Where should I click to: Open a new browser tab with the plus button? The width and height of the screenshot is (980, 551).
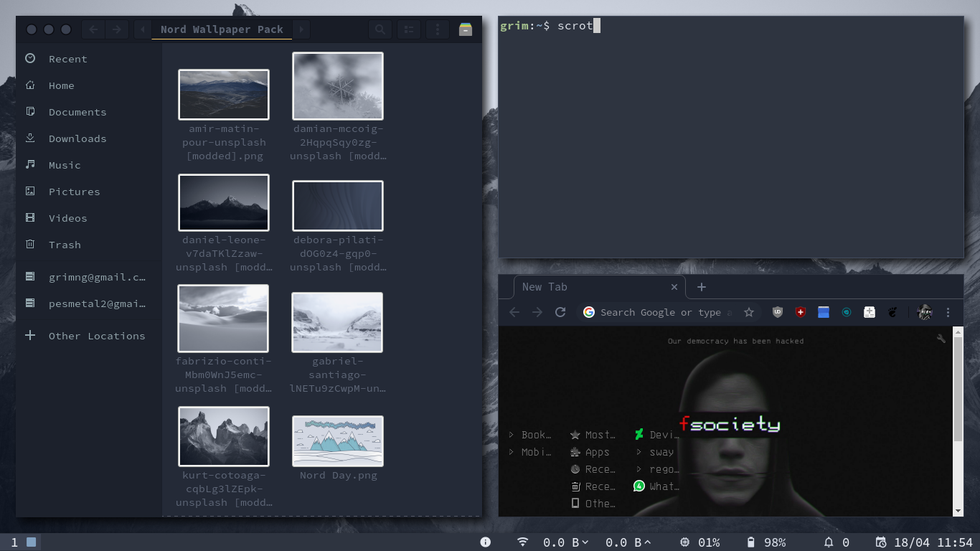[702, 287]
